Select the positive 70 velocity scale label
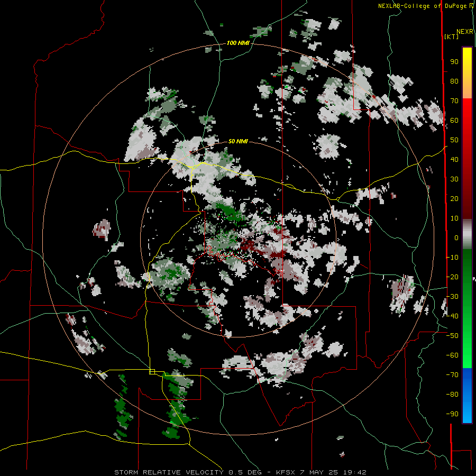476x476 pixels. [454, 101]
